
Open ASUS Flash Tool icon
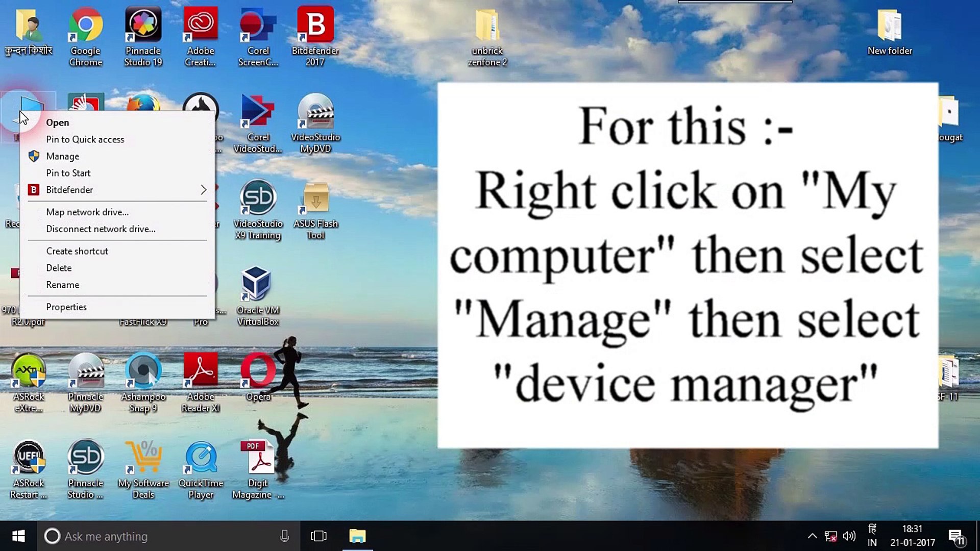pos(315,199)
